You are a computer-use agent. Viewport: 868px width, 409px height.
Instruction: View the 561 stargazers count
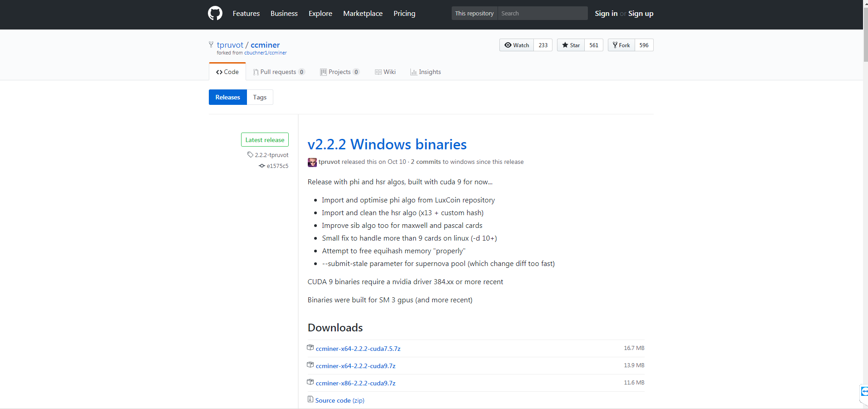594,45
